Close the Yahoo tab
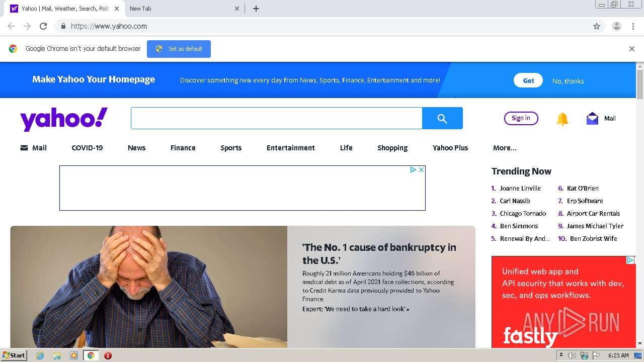Viewport: 644px width, 362px height. pos(117,9)
